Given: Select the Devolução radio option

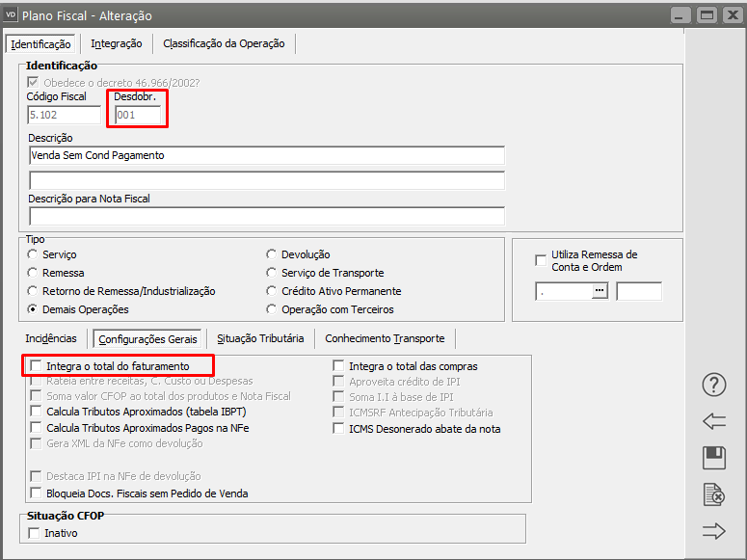Looking at the screenshot, I should pyautogui.click(x=271, y=254).
